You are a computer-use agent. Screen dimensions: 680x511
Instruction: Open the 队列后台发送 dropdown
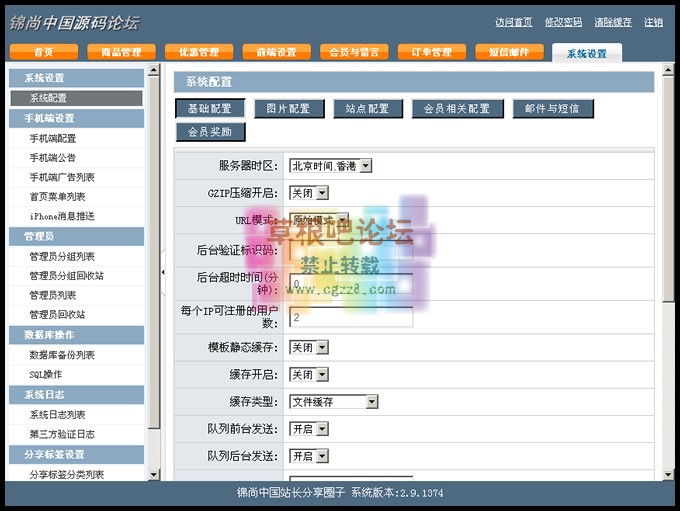[x=309, y=456]
